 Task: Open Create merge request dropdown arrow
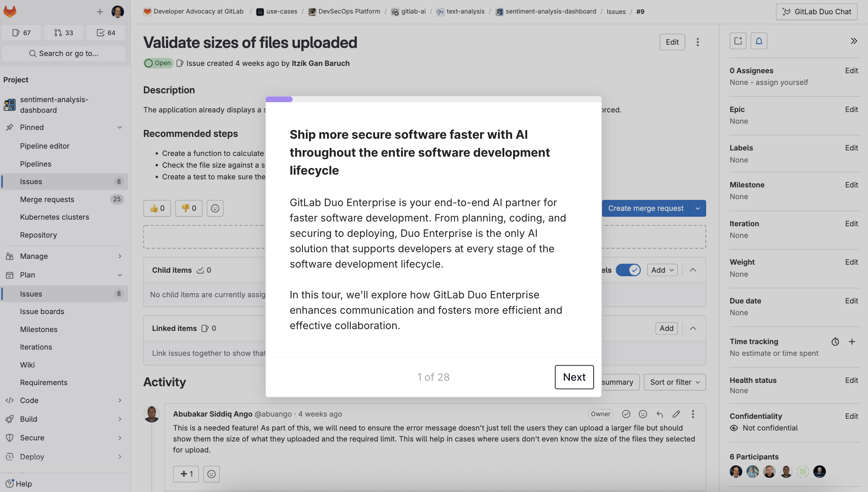pyautogui.click(x=698, y=208)
